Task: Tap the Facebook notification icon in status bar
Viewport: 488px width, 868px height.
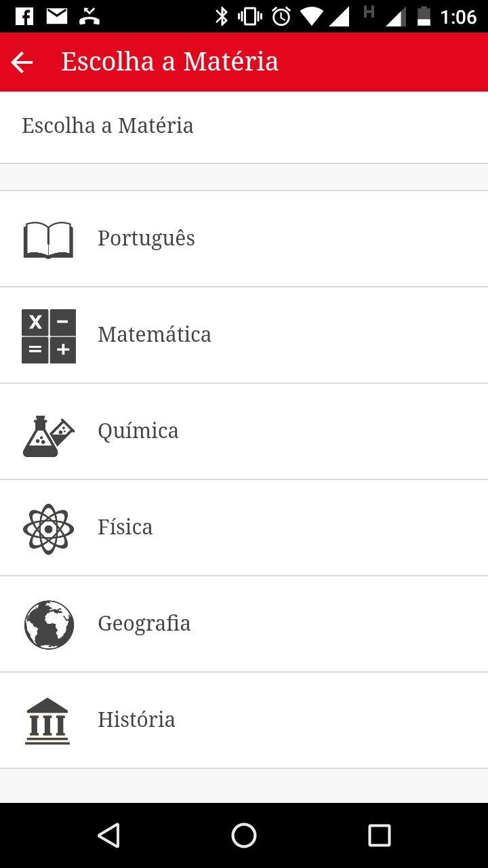Action: (24, 16)
